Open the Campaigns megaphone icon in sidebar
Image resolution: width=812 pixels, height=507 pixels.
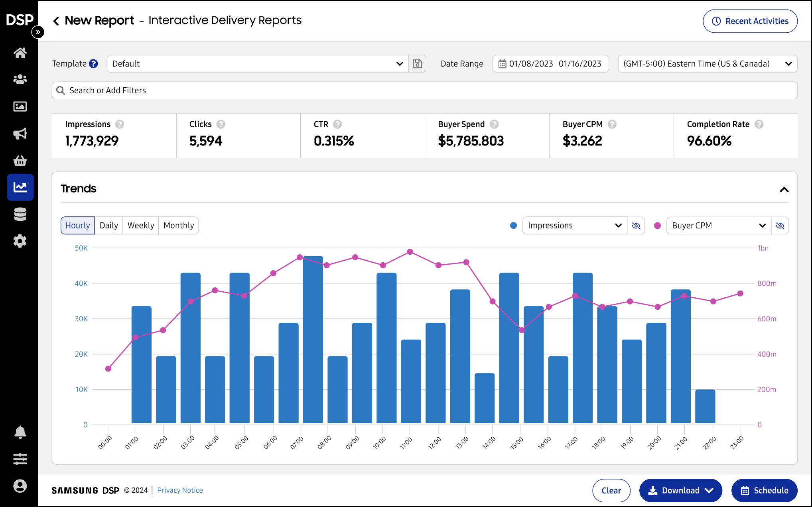click(20, 134)
